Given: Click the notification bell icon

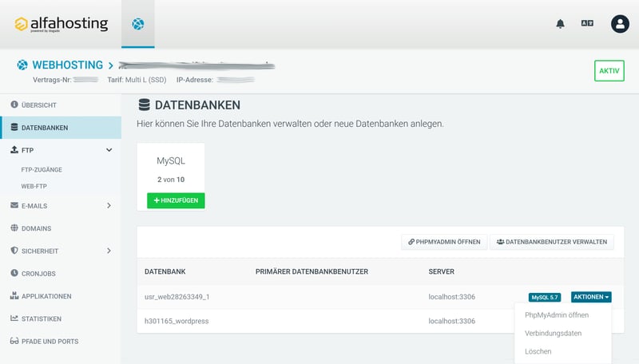Looking at the screenshot, I should coord(560,24).
